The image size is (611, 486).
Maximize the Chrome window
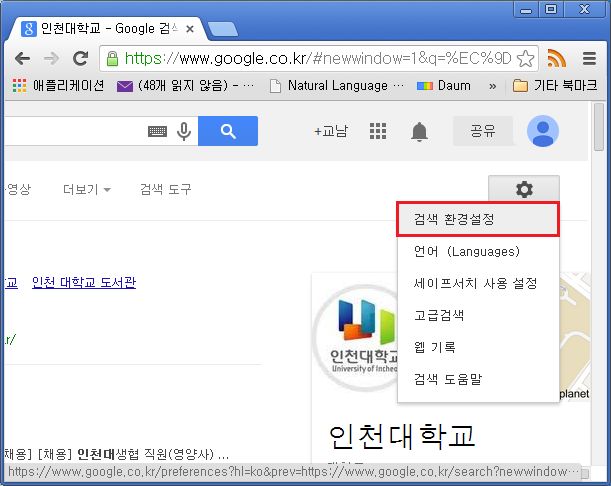[x=551, y=9]
